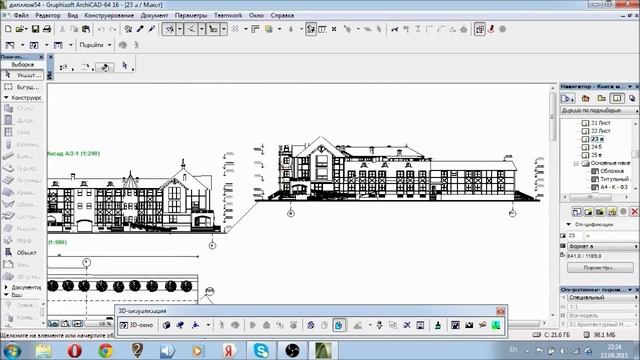Collapse the Основные макеты folder in tree
The image size is (640, 360).
click(577, 163)
